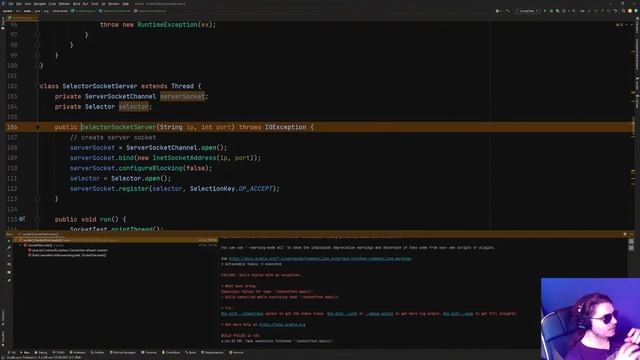Open the Build menu

click(76, 4)
